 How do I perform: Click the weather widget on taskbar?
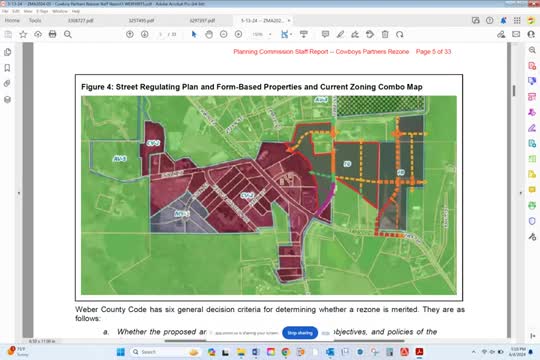coord(18,352)
